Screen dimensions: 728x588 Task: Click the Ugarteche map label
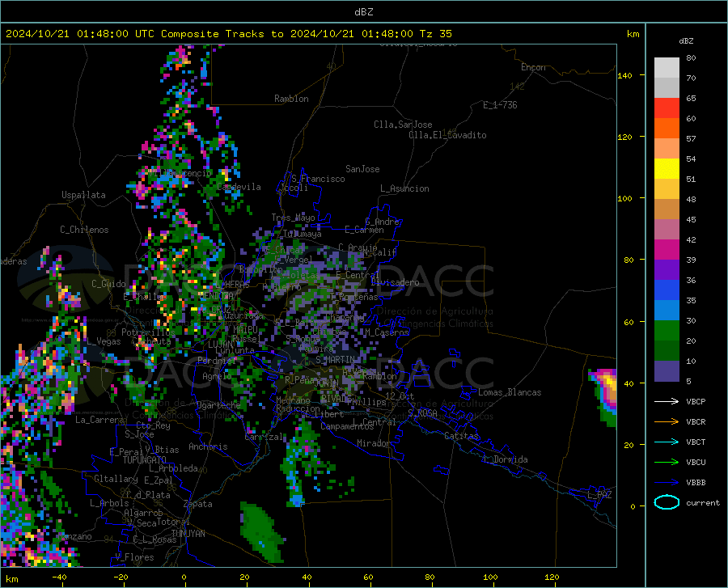[218, 405]
